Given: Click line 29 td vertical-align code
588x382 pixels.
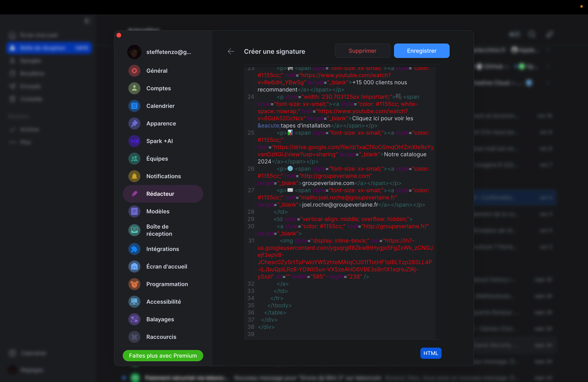Looking at the screenshot, I should point(343,219).
